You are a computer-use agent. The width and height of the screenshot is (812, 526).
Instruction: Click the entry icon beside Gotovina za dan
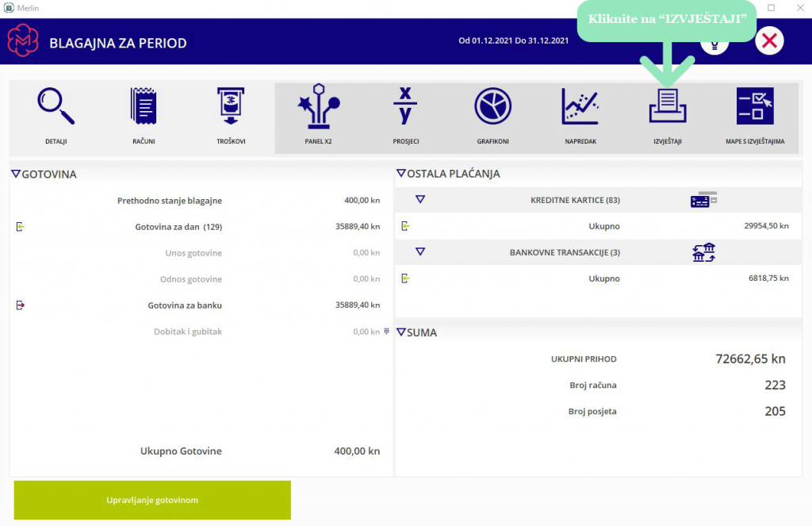pyautogui.click(x=20, y=226)
